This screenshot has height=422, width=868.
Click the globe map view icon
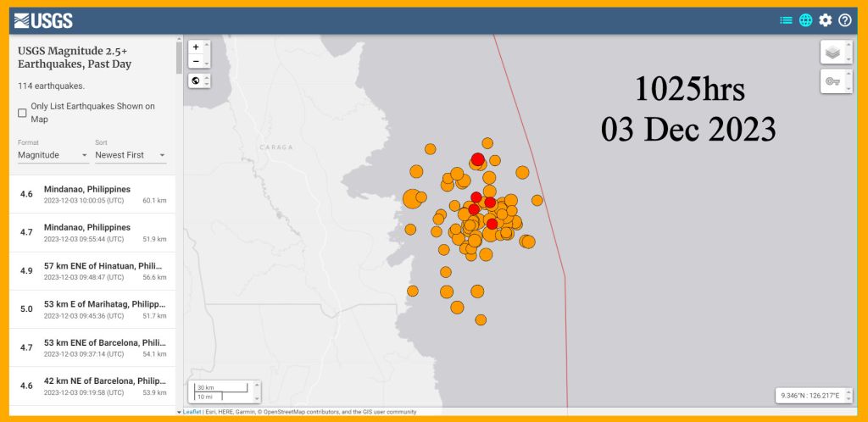[x=805, y=20]
